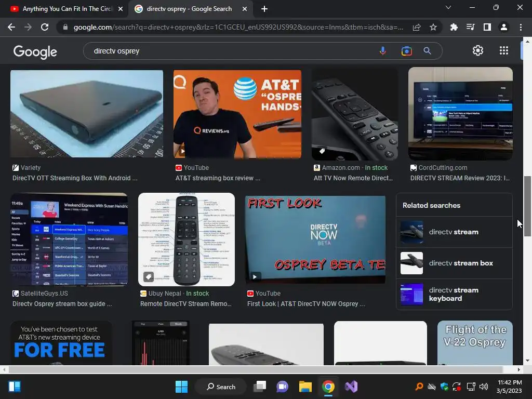Open the Windows Start menu
Image resolution: width=532 pixels, height=399 pixels.
click(x=181, y=387)
